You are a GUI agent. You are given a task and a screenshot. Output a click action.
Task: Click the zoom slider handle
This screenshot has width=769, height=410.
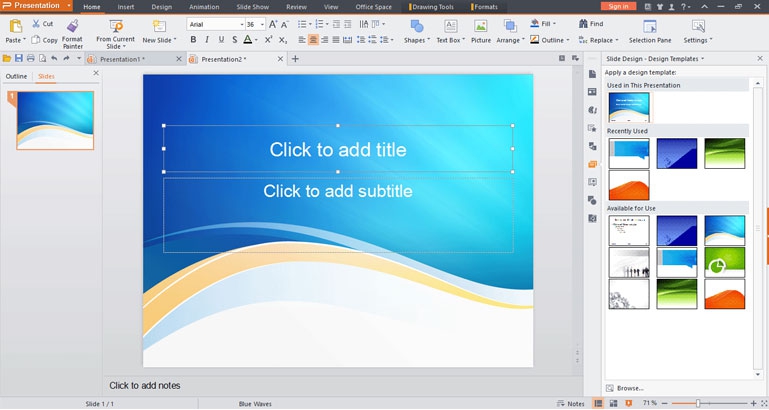coord(698,403)
